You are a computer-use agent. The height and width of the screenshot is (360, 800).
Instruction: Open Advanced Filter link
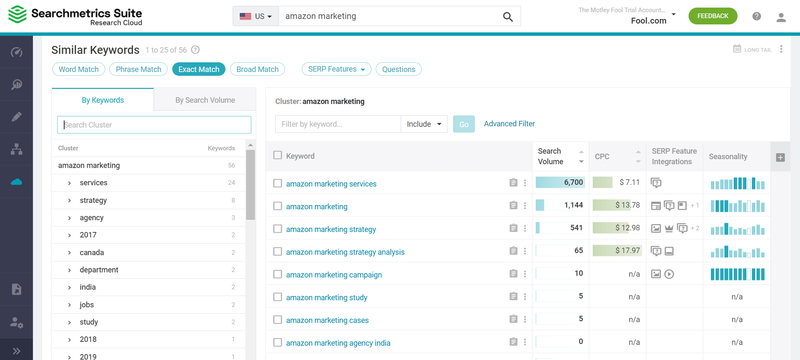pyautogui.click(x=509, y=123)
